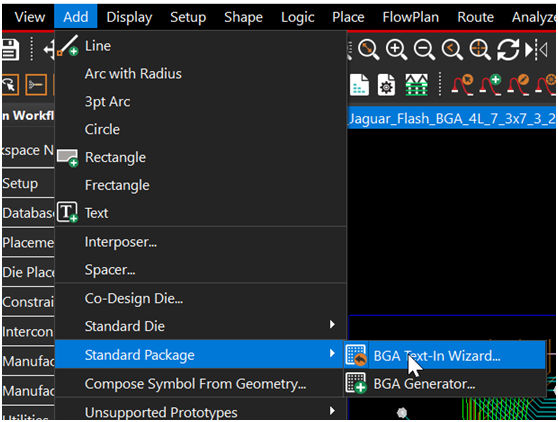This screenshot has width=558, height=422.
Task: Click the Add Text T icon
Action: 68,212
